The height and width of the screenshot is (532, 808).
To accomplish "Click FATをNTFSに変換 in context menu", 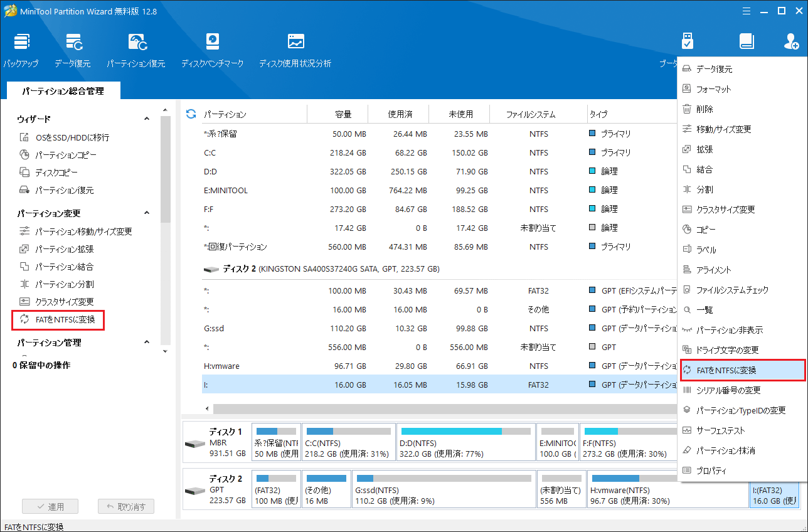I will (x=742, y=370).
